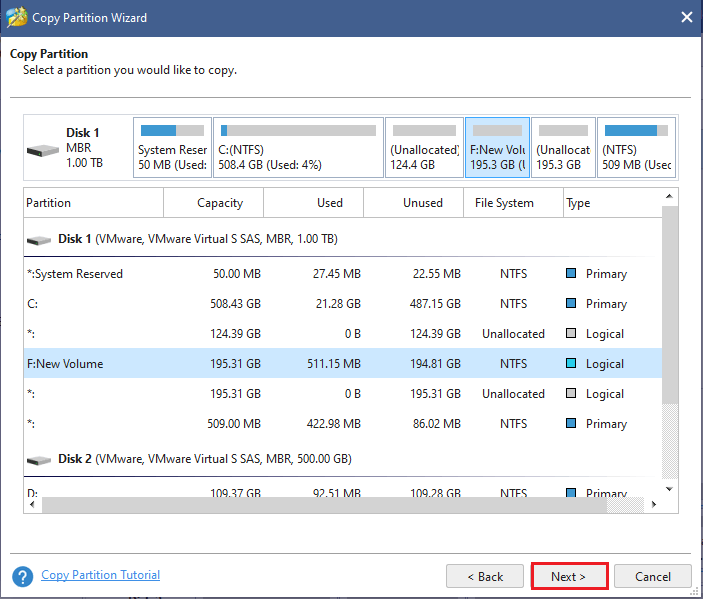Click the Disk 2 VMware 500.00 GB header
This screenshot has height=604, width=708.
(x=343, y=459)
